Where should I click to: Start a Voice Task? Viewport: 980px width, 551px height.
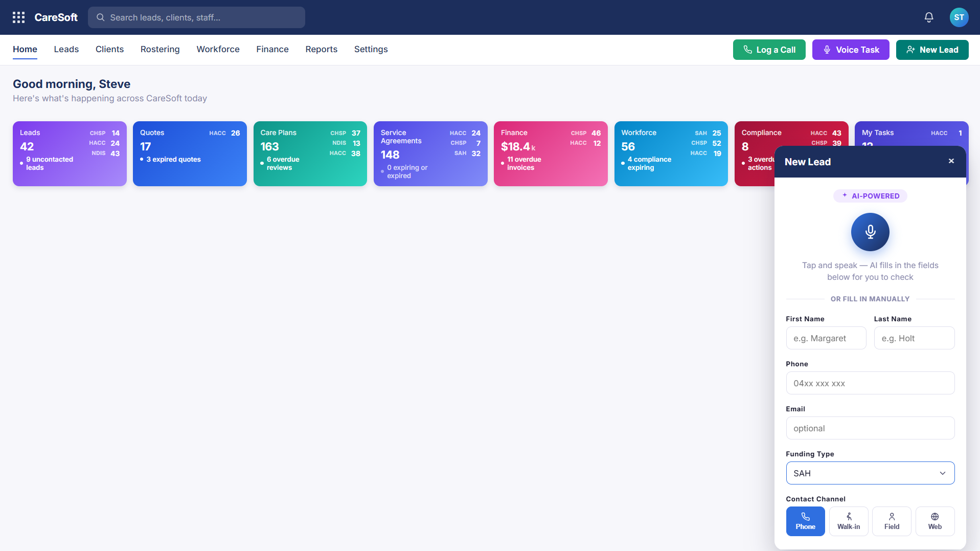pyautogui.click(x=851, y=50)
